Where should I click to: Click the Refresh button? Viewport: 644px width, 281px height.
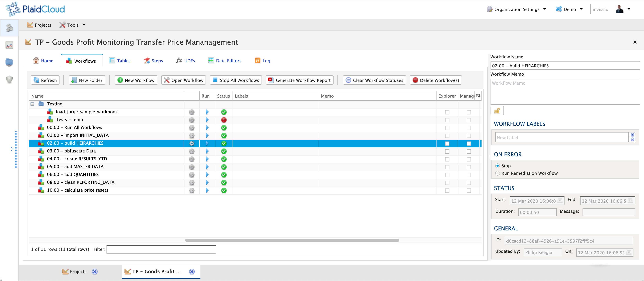[45, 80]
